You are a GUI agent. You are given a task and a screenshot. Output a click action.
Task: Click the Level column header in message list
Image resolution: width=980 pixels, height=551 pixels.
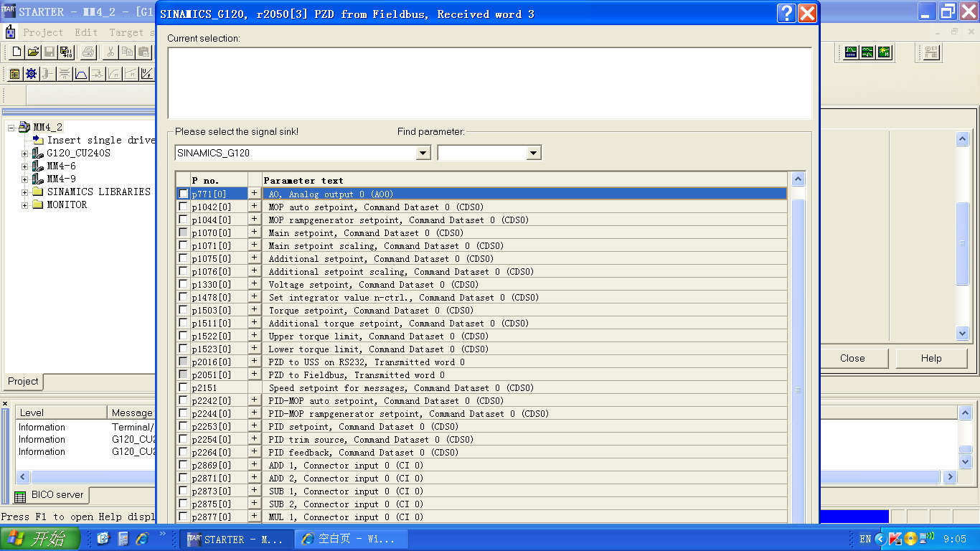click(x=61, y=413)
